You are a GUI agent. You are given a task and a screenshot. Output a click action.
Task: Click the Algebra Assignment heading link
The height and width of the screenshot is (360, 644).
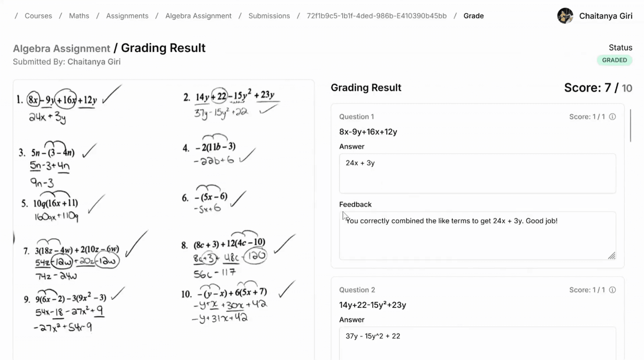tap(62, 48)
